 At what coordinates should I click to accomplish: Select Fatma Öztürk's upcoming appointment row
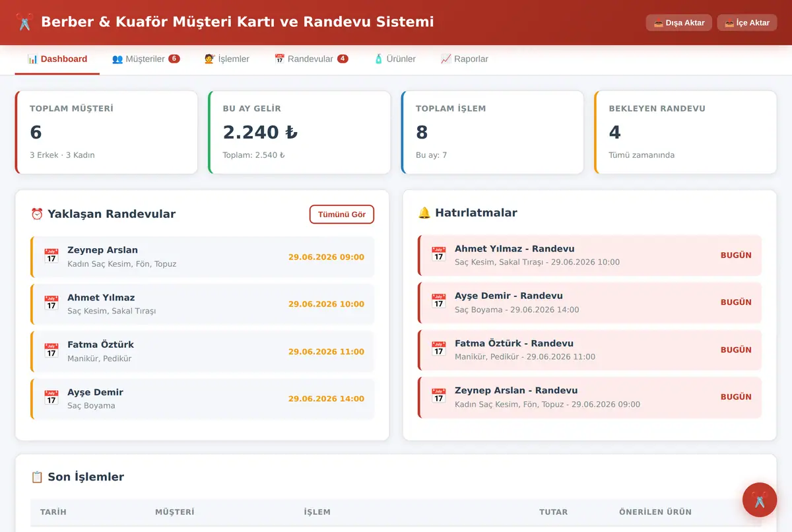pyautogui.click(x=203, y=351)
